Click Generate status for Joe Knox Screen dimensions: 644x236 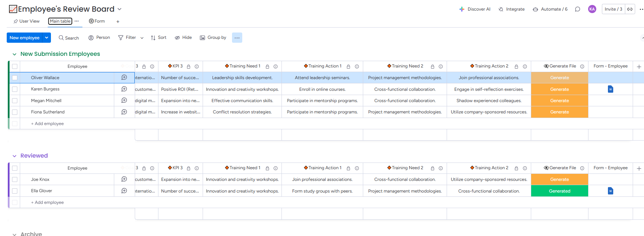coord(559,179)
